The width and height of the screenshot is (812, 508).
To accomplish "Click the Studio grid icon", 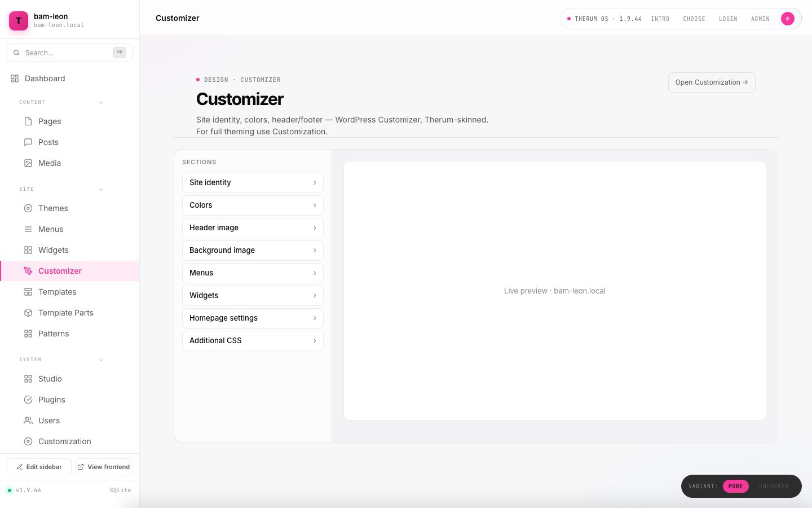I will pyautogui.click(x=28, y=379).
